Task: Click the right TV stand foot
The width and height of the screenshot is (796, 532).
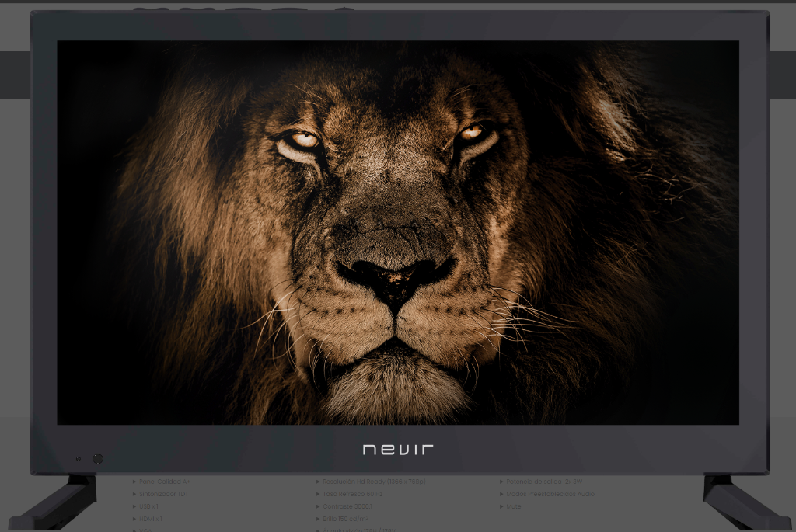Action: [x=746, y=502]
